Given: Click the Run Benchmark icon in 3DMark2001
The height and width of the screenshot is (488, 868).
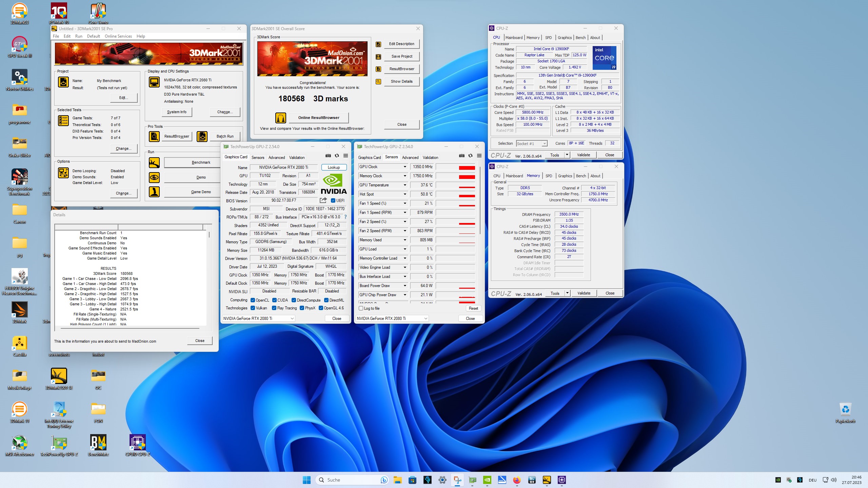Looking at the screenshot, I should tap(154, 163).
